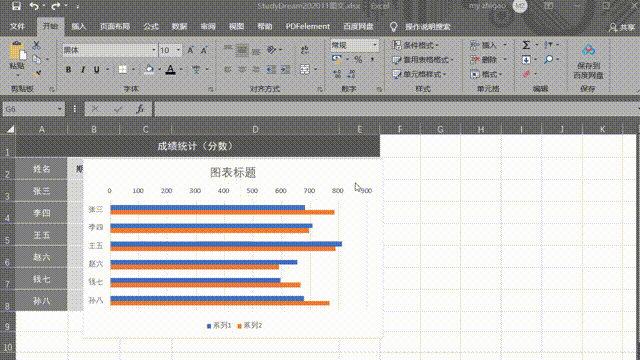Image resolution: width=640 pixels, height=360 pixels.
Task: Switch to the Formulas (公式) tab
Action: 151,27
